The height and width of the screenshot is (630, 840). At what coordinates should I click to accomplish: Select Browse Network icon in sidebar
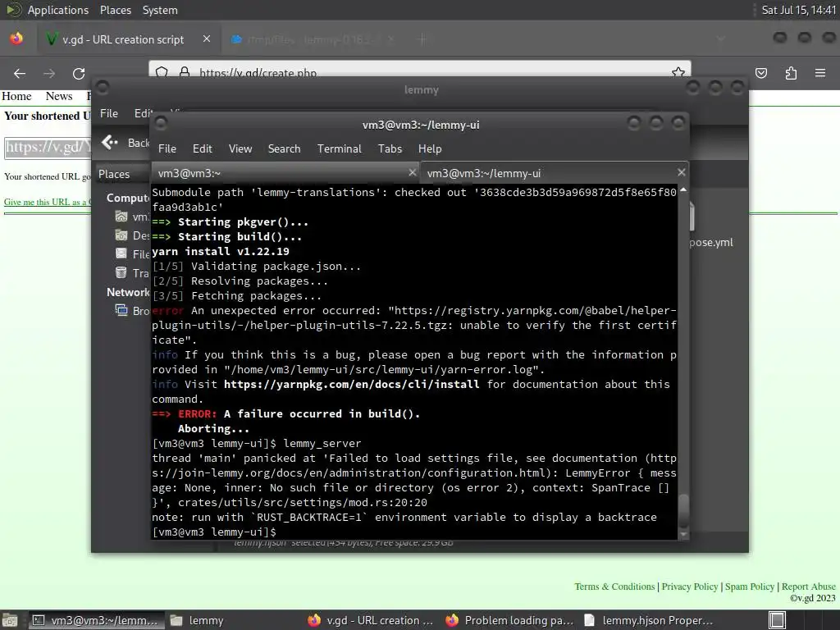(121, 310)
